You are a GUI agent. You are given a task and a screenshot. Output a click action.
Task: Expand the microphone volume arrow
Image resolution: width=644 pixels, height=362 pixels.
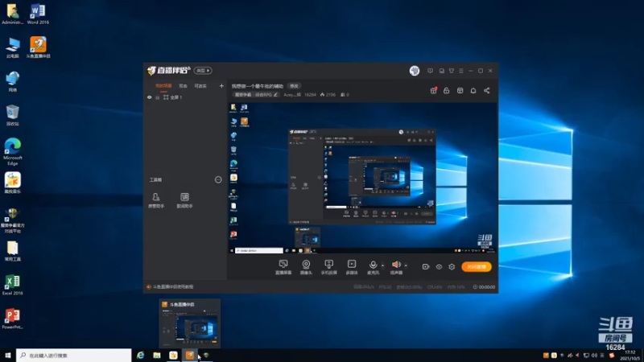click(383, 265)
